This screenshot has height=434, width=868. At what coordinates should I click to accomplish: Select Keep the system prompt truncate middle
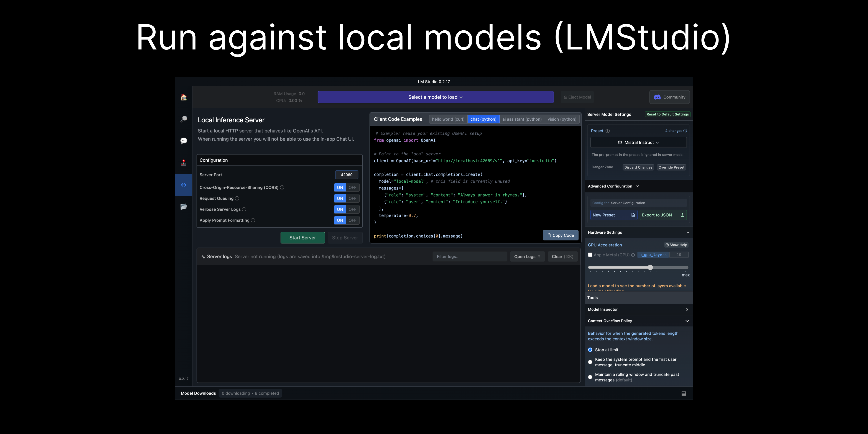click(x=590, y=362)
